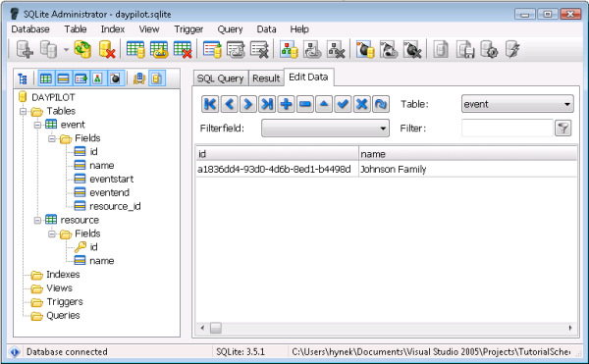Image resolution: width=589 pixels, height=364 pixels.
Task: Open the Index menu
Action: [113, 28]
